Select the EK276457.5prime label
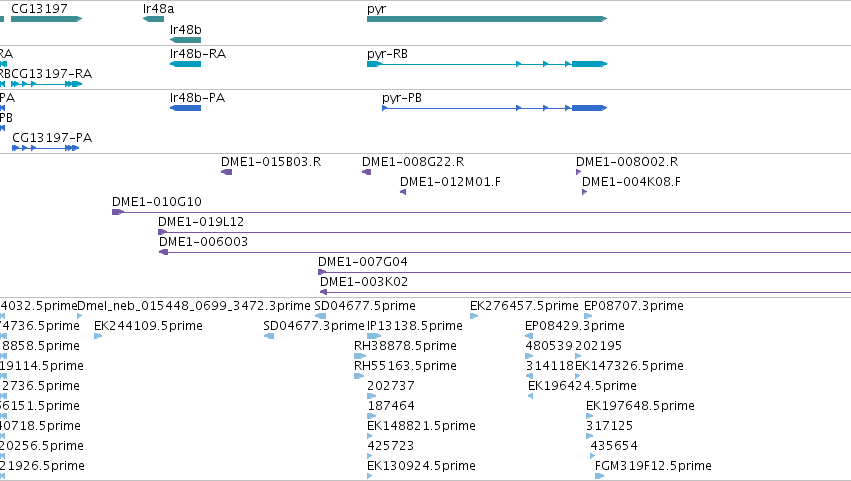 [x=524, y=306]
